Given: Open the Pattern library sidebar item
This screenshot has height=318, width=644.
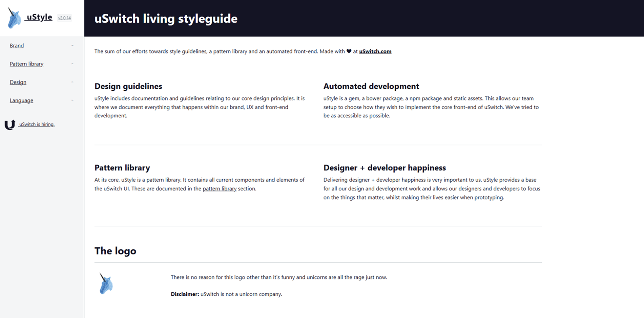Looking at the screenshot, I should (26, 64).
